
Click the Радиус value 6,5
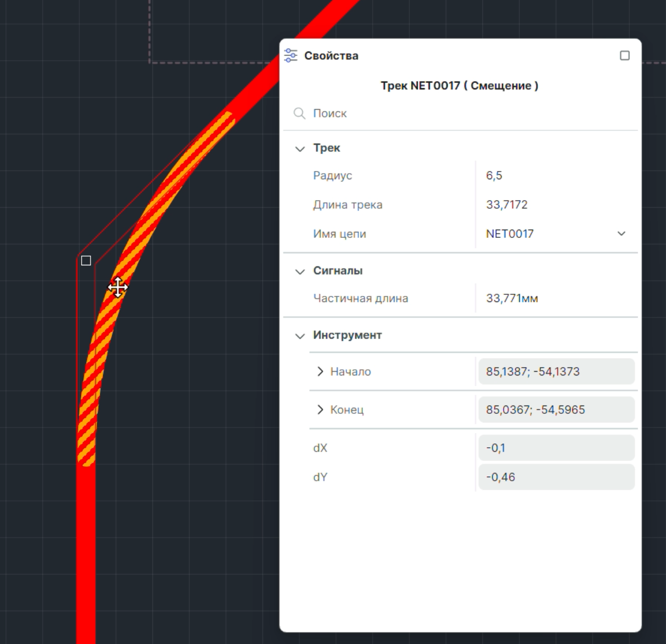click(494, 175)
